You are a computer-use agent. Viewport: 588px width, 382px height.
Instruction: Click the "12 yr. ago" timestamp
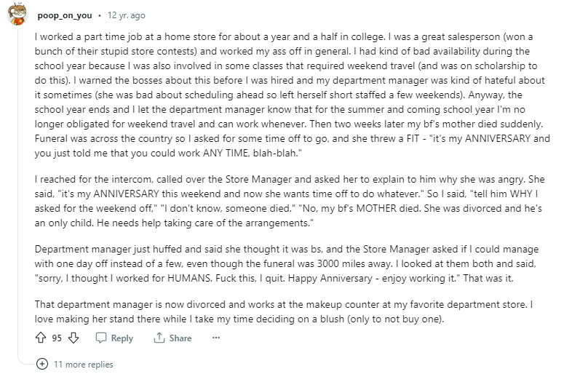point(127,15)
